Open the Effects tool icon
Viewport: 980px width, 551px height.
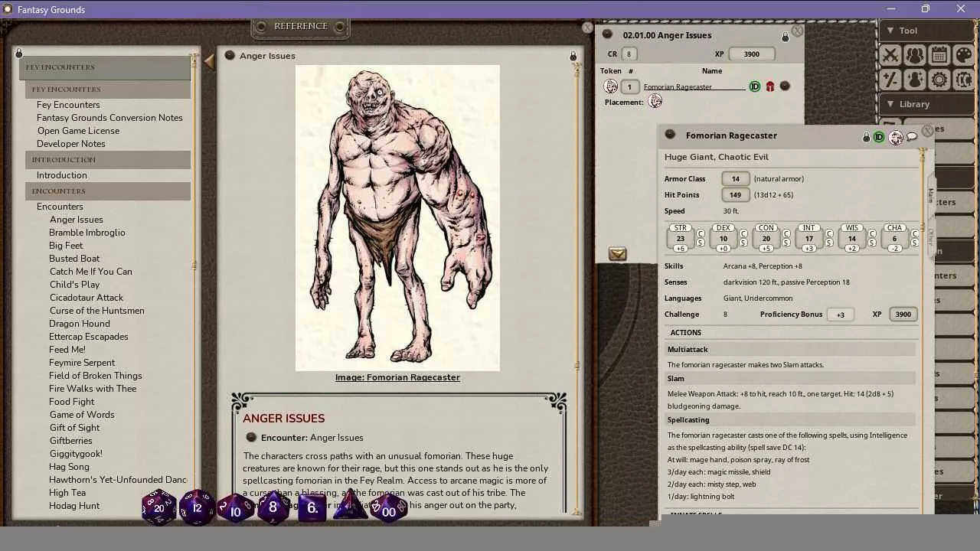pyautogui.click(x=915, y=80)
